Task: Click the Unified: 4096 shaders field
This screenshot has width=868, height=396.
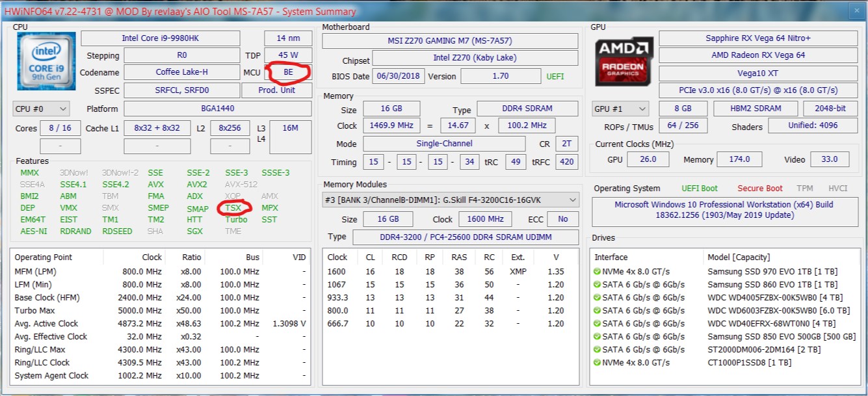Action: pos(813,125)
